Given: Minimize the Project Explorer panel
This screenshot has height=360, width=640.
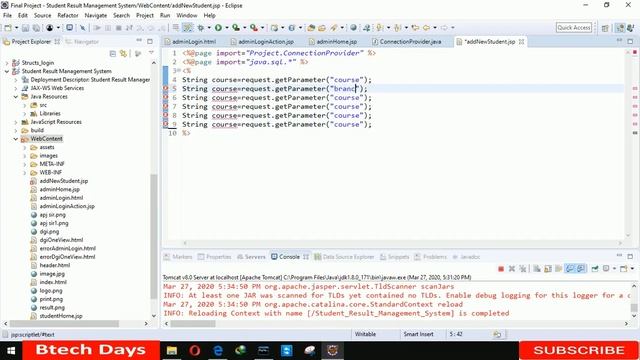Looking at the screenshot, I should [x=139, y=41].
